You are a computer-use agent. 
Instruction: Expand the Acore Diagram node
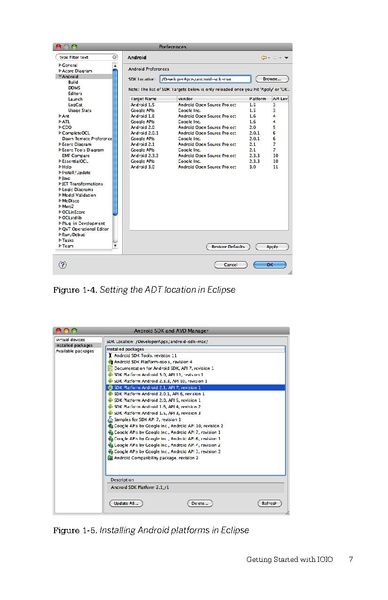click(x=60, y=71)
